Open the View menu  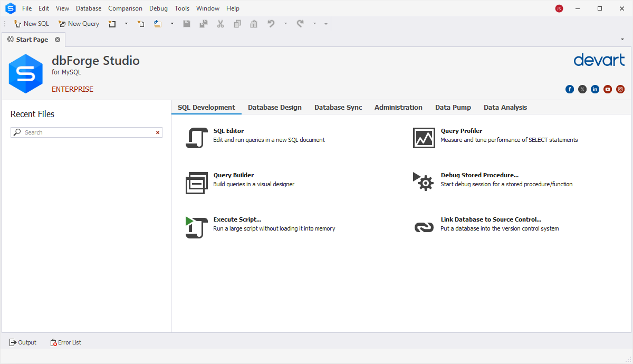[62, 8]
